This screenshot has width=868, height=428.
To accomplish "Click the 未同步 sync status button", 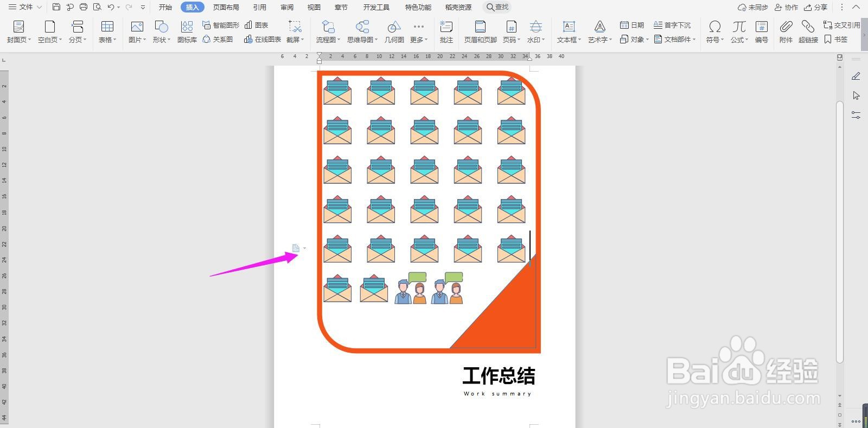I will coord(753,7).
